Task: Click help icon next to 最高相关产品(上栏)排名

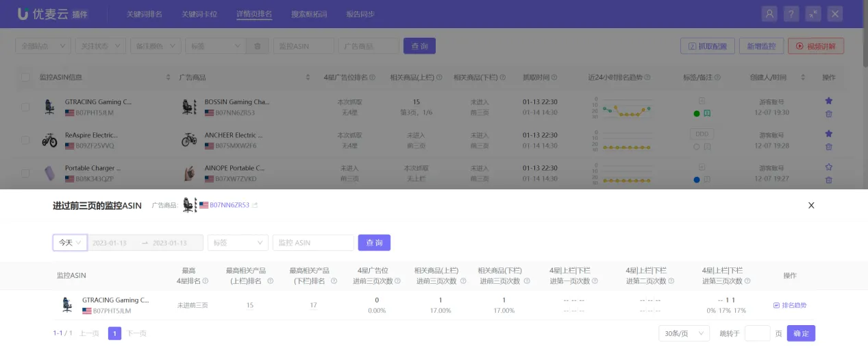Action: pos(270,281)
